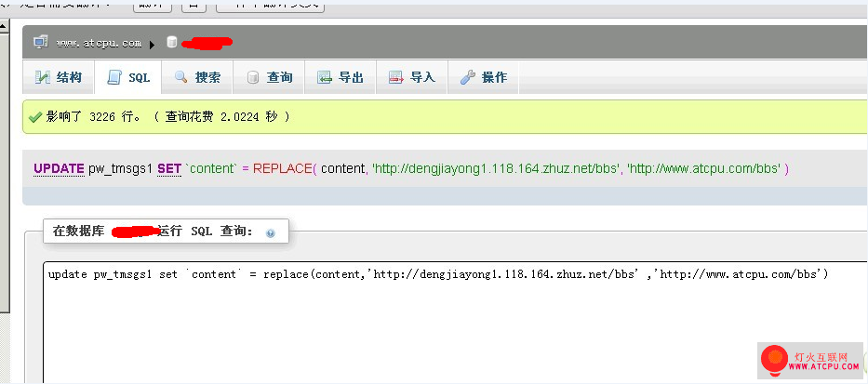Click the '影响了 3226 行' success message text
The height and width of the screenshot is (384, 868).
pos(93,117)
